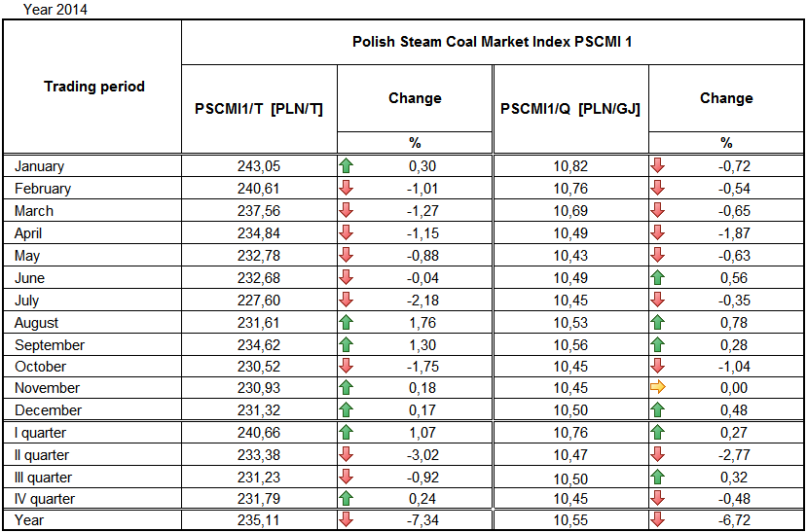Select the PSCMI1/T [PLN/T] column header
Viewport: 807px width, 532px height.
[x=259, y=109]
